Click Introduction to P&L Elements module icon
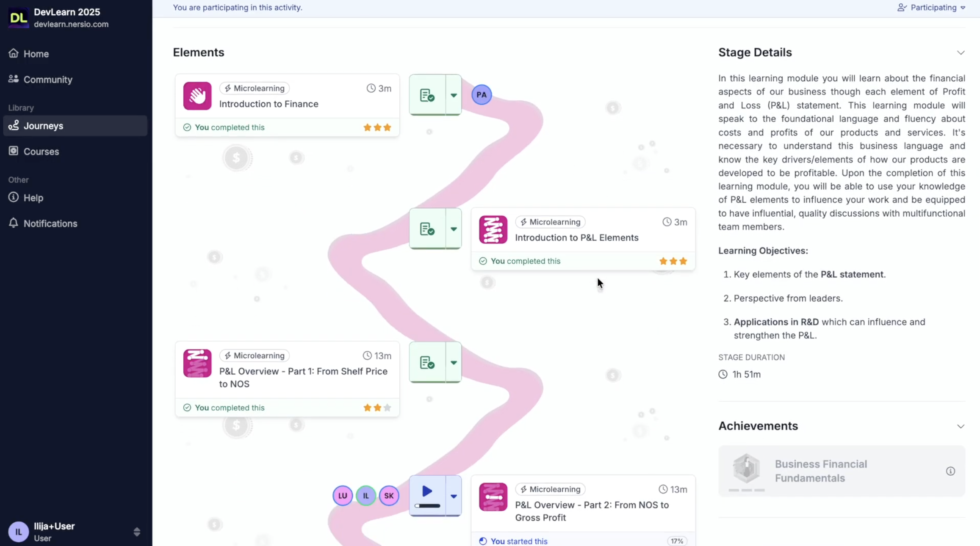Viewport: 980px width, 546px height. click(x=493, y=229)
